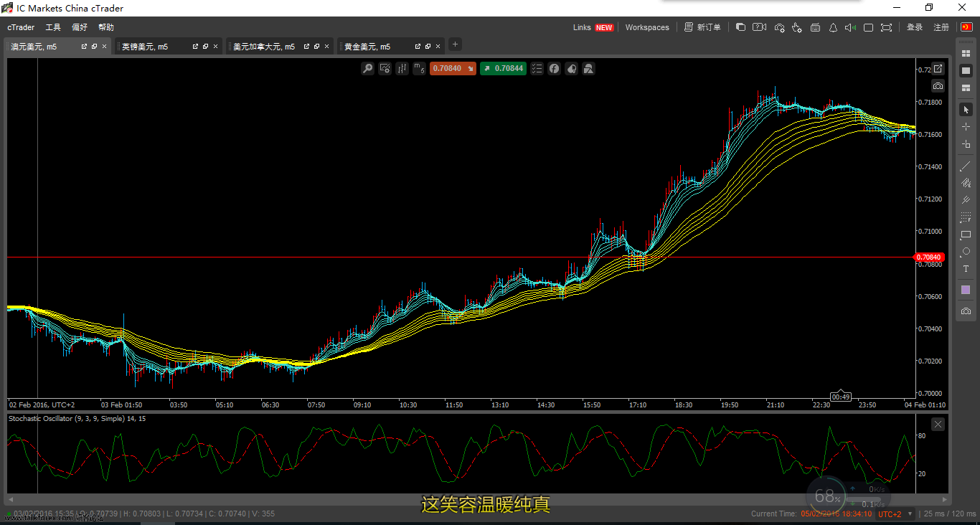Click the red sell button 0.70840
Viewport: 980px width, 525px height.
453,69
